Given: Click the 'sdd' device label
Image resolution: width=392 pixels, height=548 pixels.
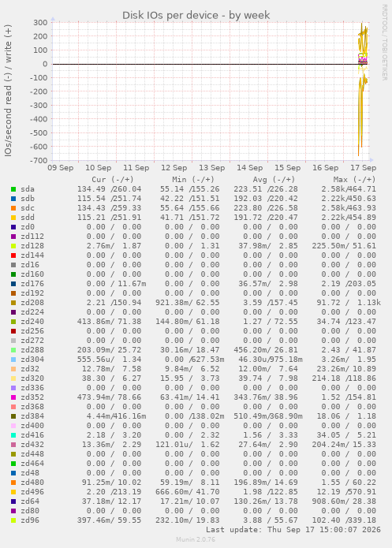Looking at the screenshot, I should [x=28, y=218].
